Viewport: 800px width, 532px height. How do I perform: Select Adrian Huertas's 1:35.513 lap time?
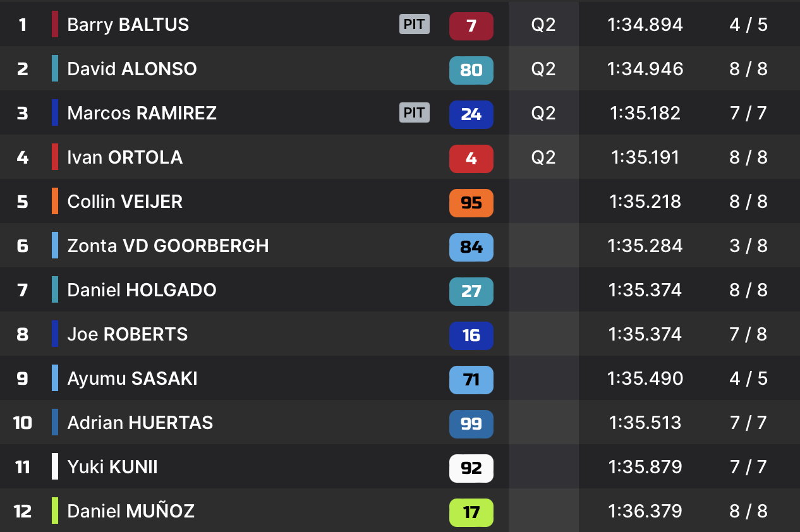pos(645,423)
